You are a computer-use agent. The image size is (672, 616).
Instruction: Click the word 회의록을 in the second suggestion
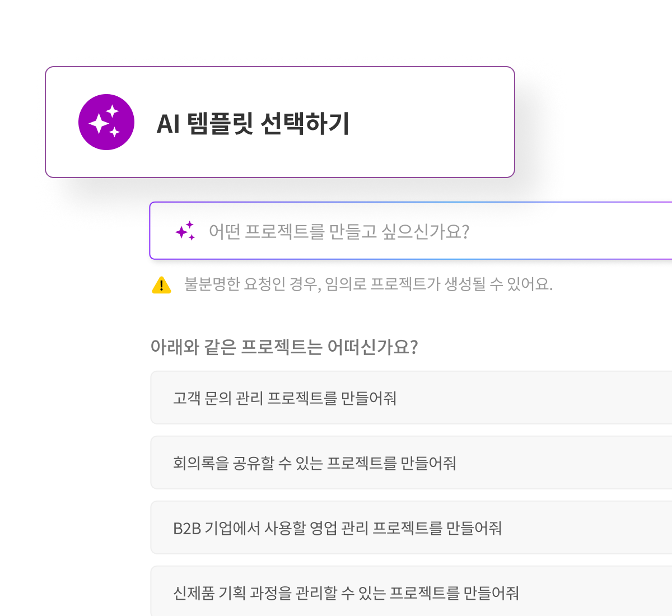click(x=194, y=463)
